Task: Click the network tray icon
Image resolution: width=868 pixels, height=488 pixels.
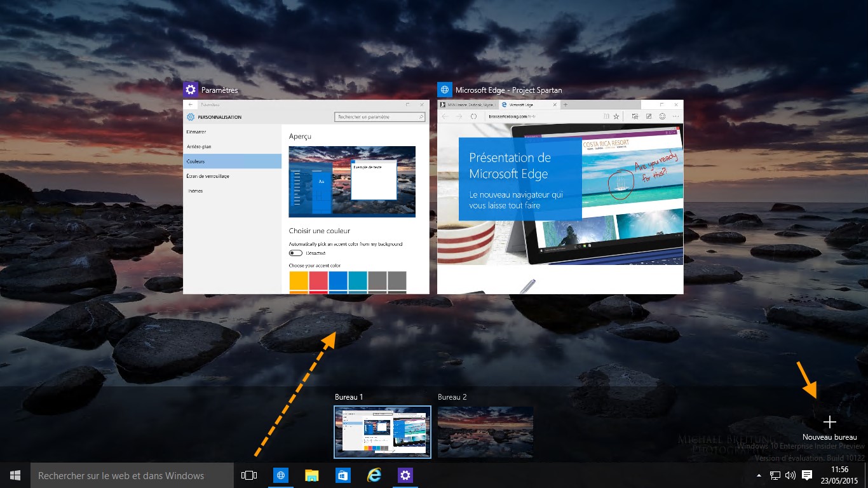Action: [x=775, y=475]
